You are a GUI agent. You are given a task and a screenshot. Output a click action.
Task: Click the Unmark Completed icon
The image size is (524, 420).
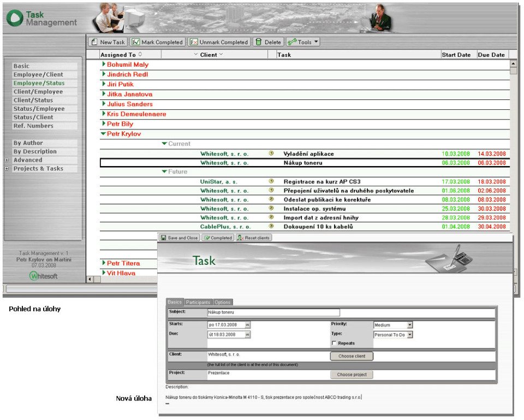(x=193, y=42)
